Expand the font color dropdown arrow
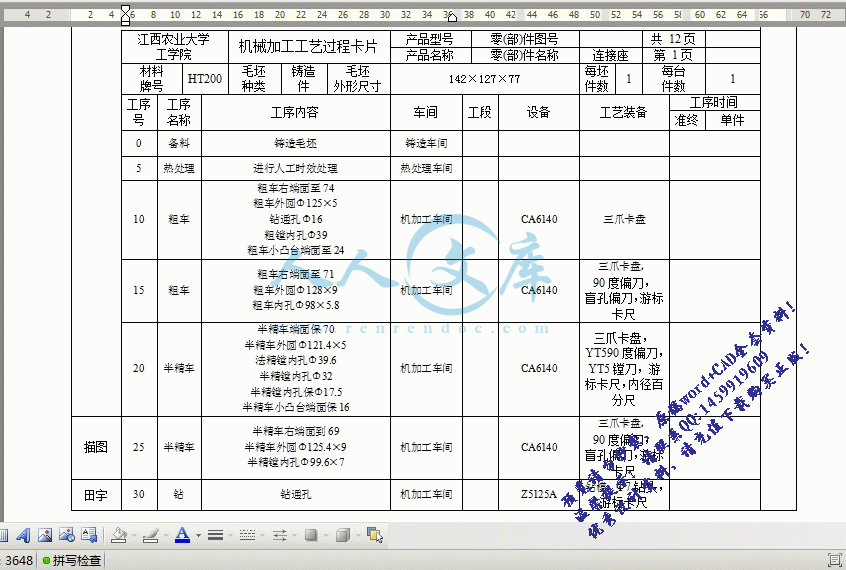Viewport: 846px width, 570px height. (198, 535)
